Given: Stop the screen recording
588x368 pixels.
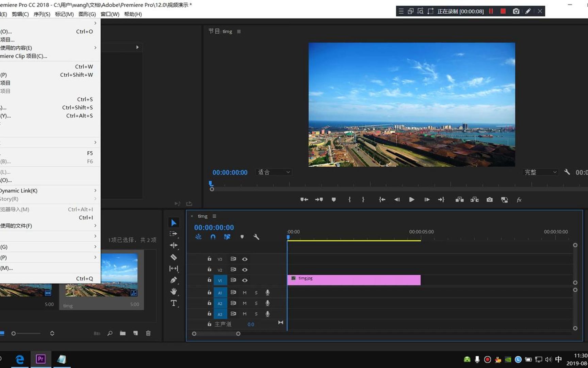Looking at the screenshot, I should coord(503,11).
